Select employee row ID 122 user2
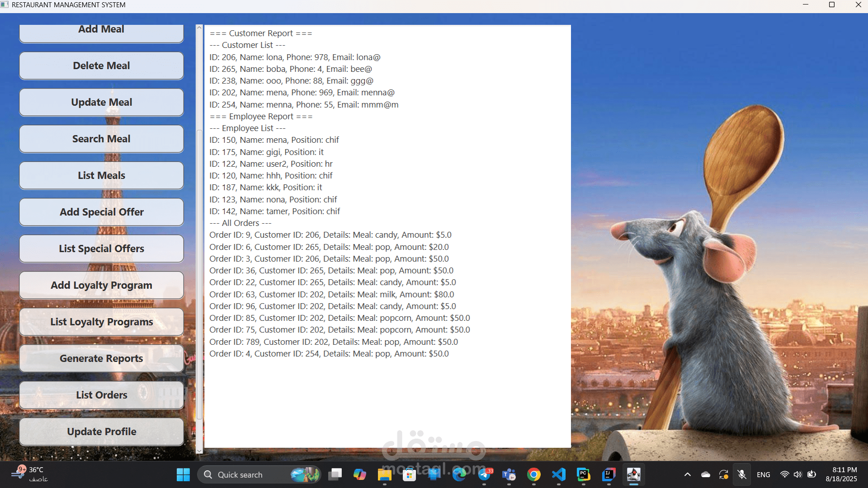The image size is (868, 488). [x=271, y=164]
